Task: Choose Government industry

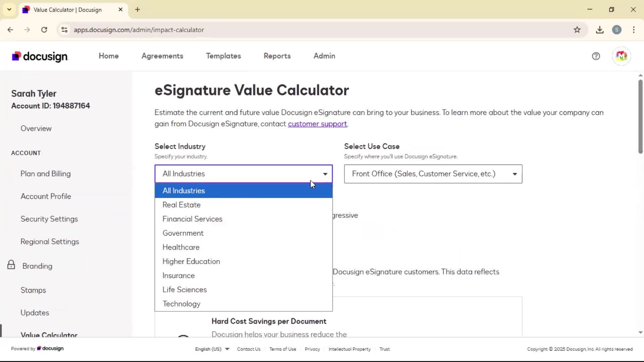Action: 244,233
